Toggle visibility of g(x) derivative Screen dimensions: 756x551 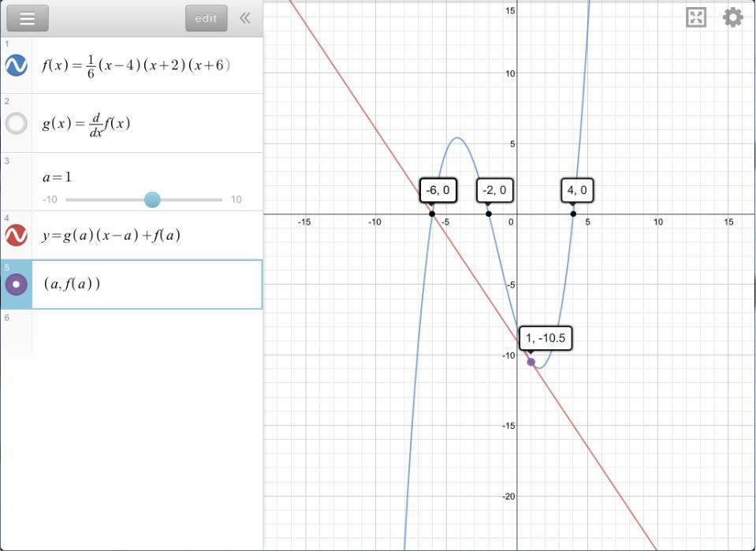[x=17, y=124]
